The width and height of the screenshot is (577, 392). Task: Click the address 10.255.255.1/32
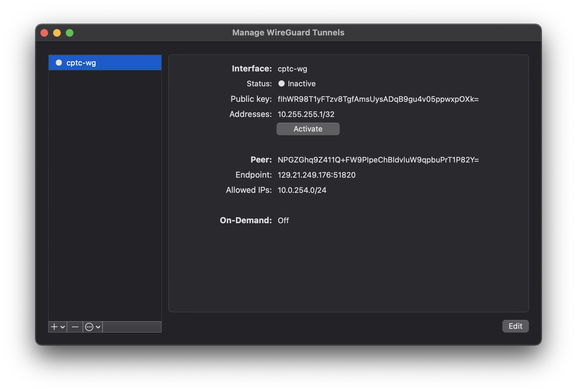[x=306, y=114]
